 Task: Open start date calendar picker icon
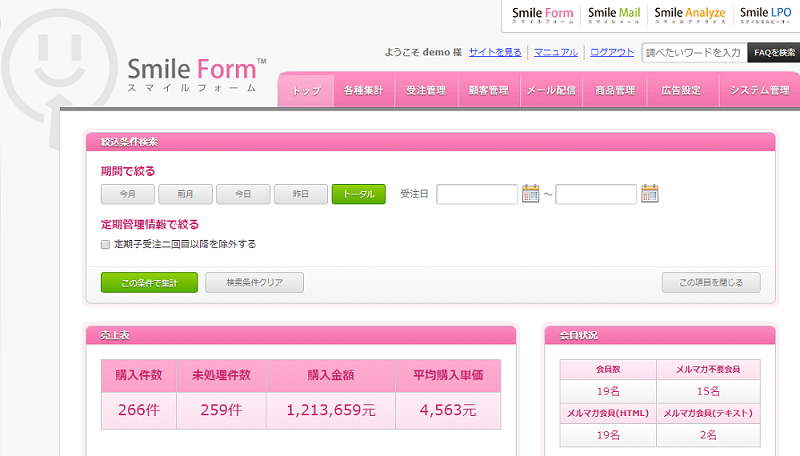pos(531,193)
